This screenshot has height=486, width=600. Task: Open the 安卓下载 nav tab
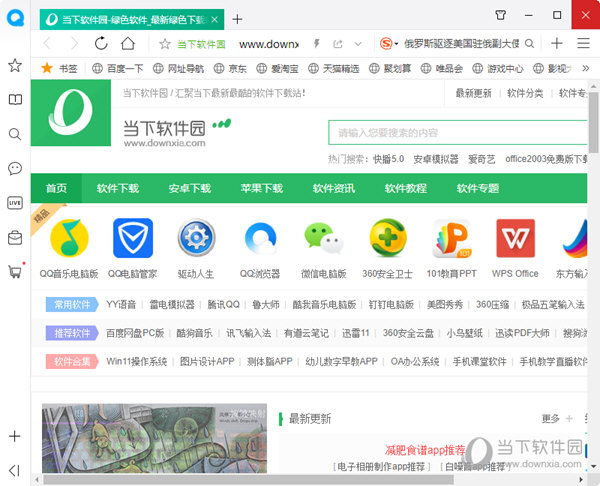190,188
